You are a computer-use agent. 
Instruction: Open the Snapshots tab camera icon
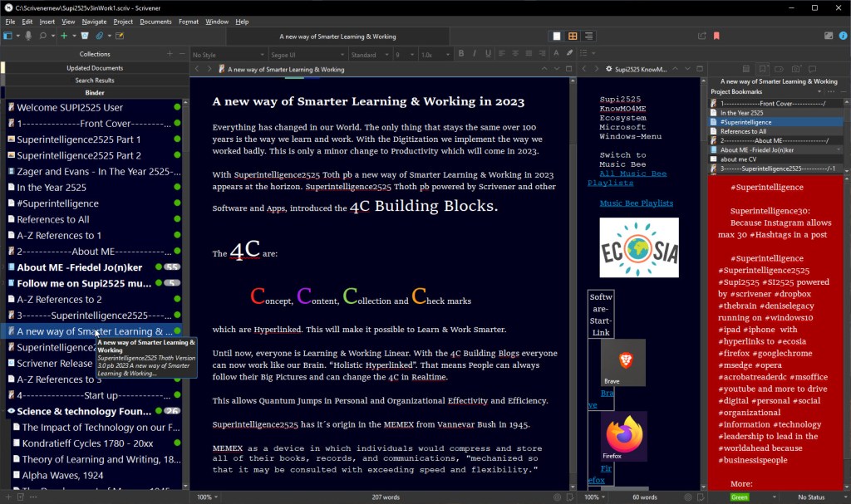point(796,68)
